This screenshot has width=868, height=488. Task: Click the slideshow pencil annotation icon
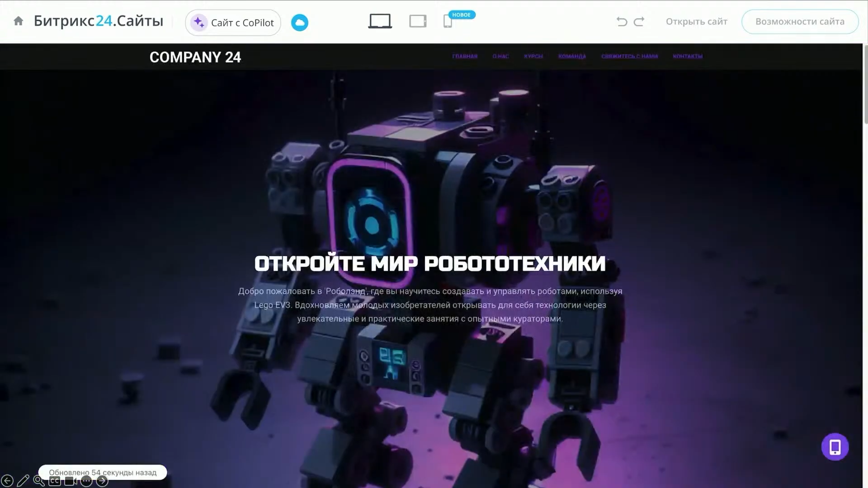[23, 481]
